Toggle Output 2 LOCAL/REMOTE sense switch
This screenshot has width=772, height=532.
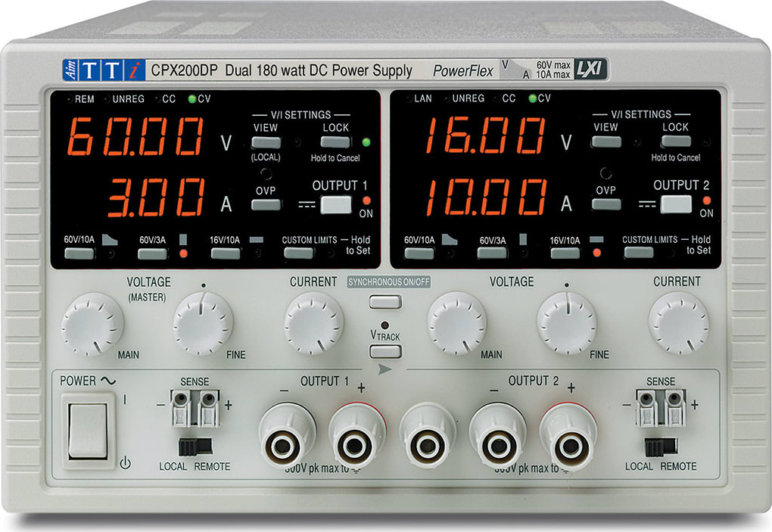click(x=661, y=446)
